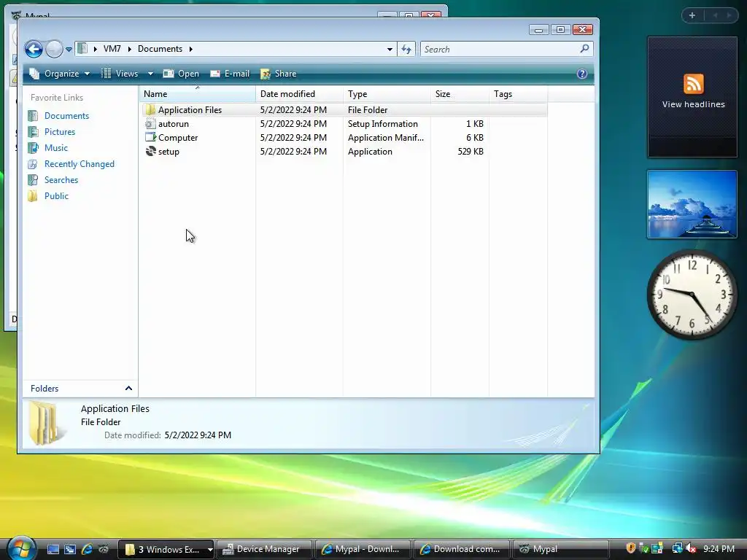Open the Start menu orb

[20, 548]
